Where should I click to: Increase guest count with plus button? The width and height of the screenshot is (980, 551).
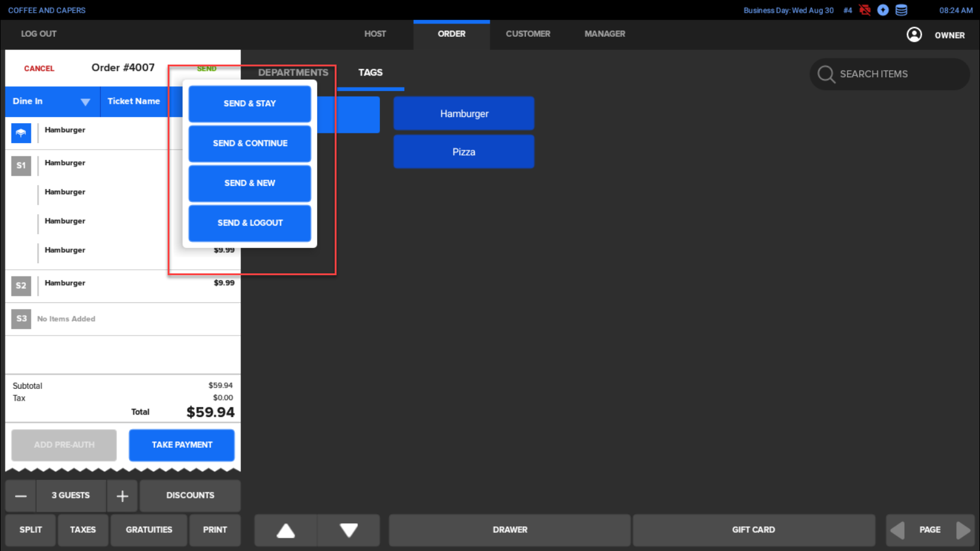(122, 496)
